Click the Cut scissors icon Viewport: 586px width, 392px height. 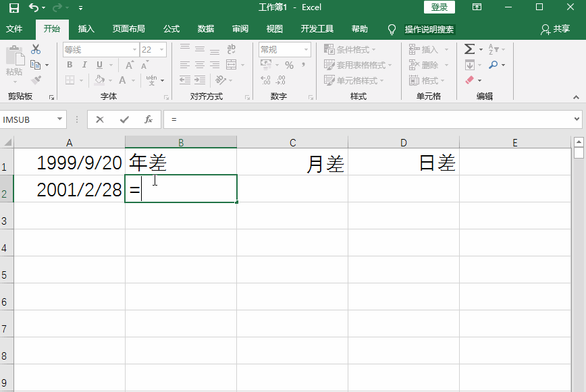[x=35, y=49]
